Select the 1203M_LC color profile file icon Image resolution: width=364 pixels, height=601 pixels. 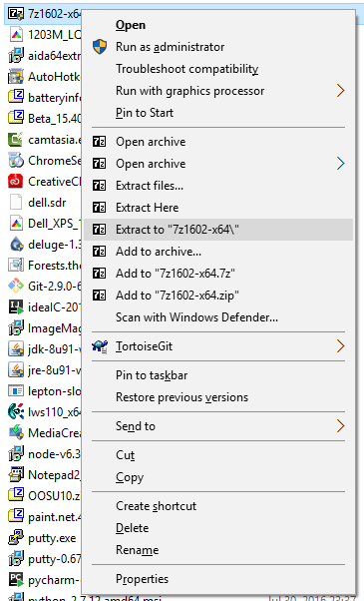(x=16, y=35)
